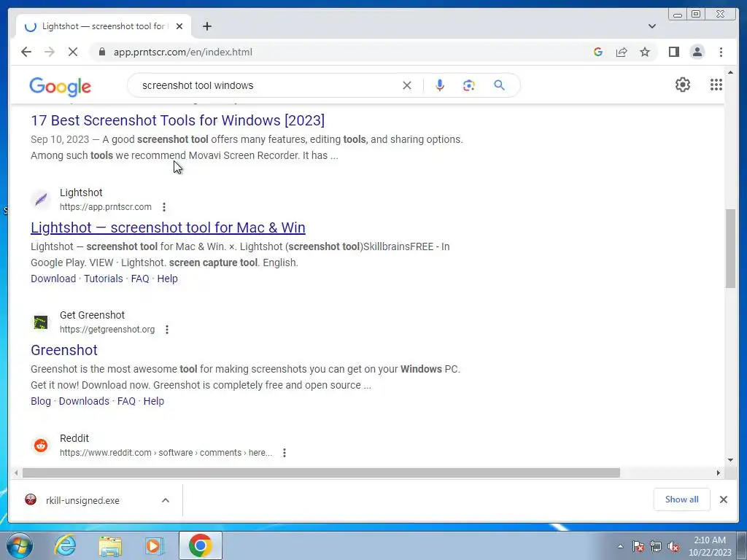
Task: Click the Lightshot feather favicon
Action: coord(41,199)
